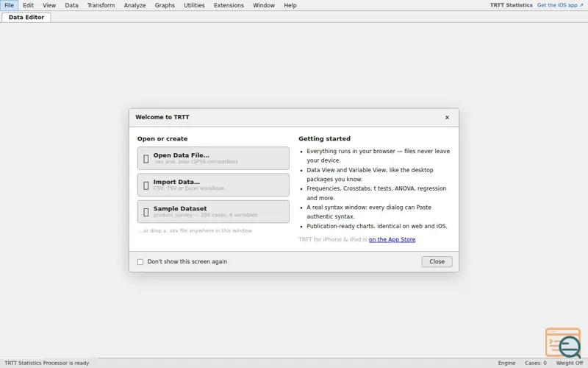Click the file icon on Sample Dataset
The image size is (588, 368).
[146, 212]
